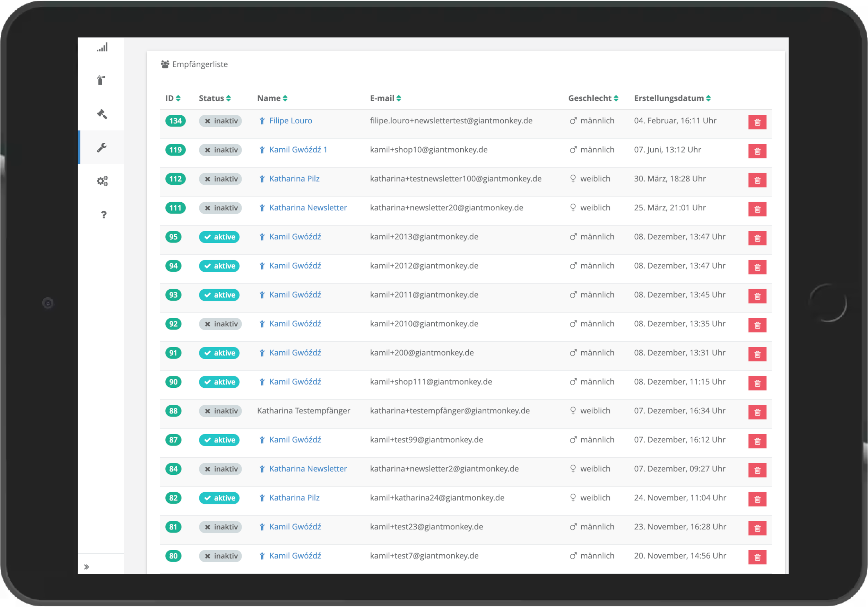Click email kamil+katharina24@giantmonkey.de

coord(437,498)
